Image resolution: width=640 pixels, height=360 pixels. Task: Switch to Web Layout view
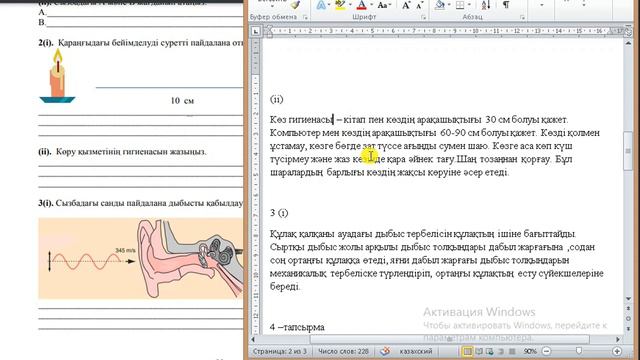[489, 351]
